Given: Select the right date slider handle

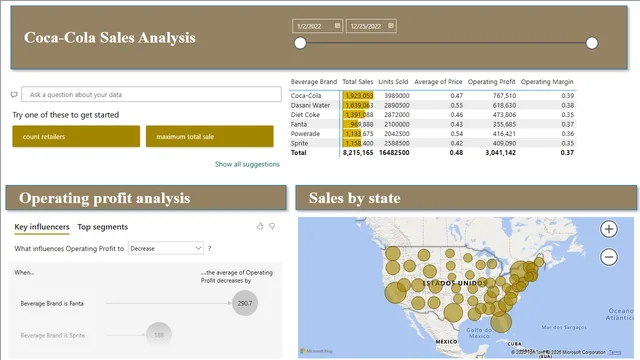Looking at the screenshot, I should 592,43.
